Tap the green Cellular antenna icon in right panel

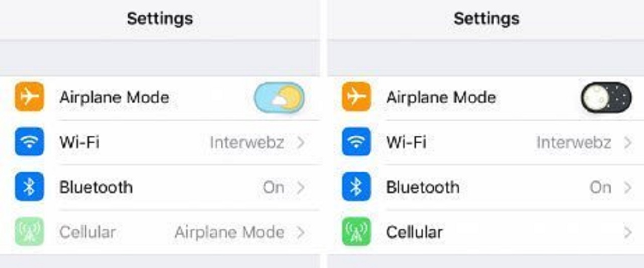[356, 231]
